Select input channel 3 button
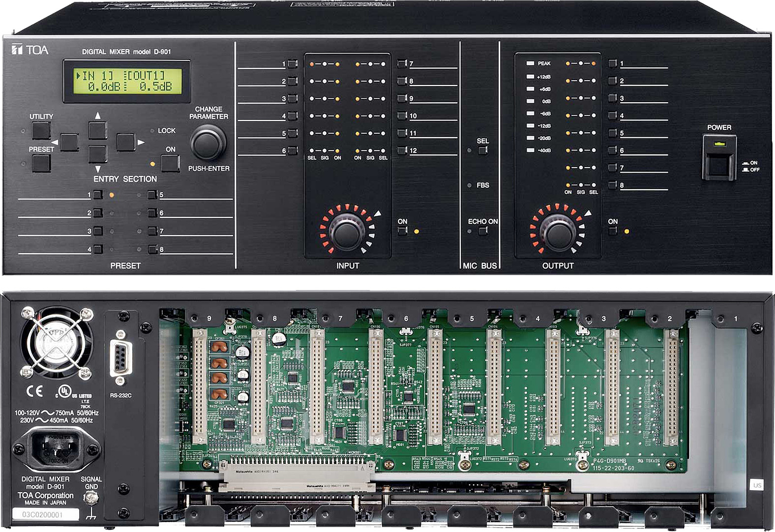 (293, 98)
